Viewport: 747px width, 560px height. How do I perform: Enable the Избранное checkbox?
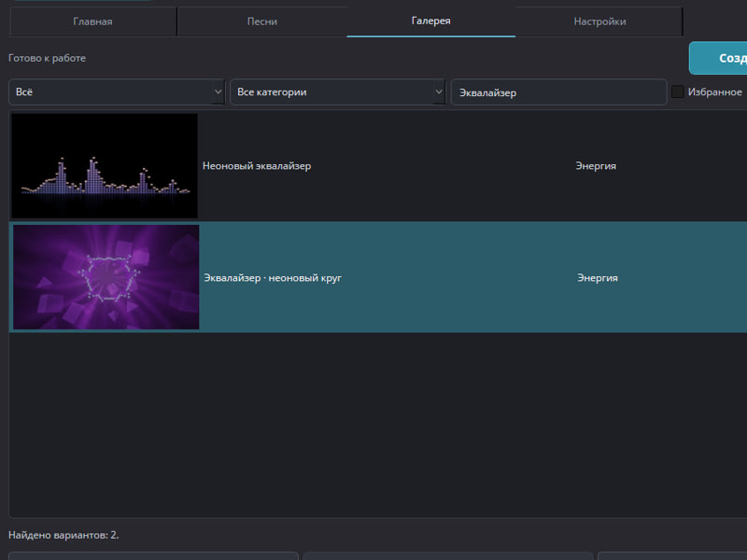pyautogui.click(x=677, y=91)
